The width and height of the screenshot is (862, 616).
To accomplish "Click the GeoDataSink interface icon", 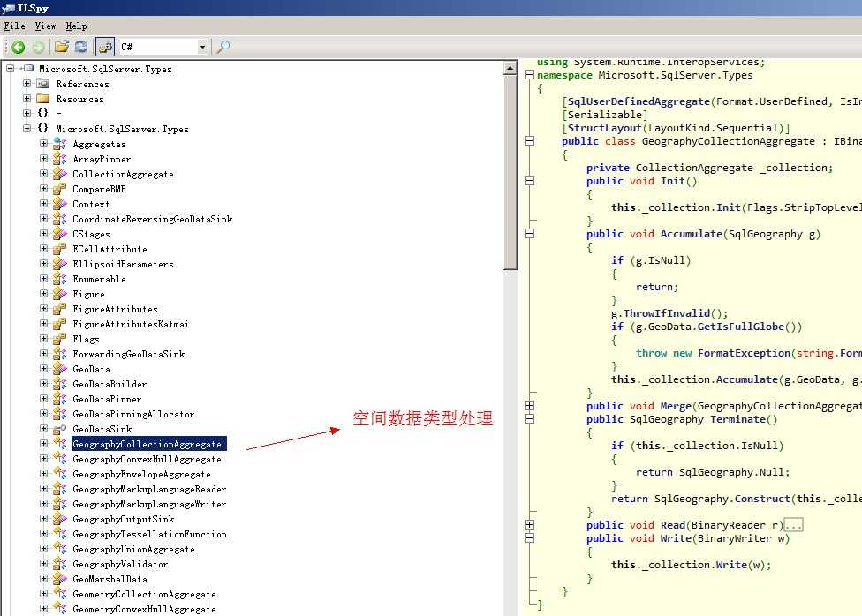I will (59, 429).
